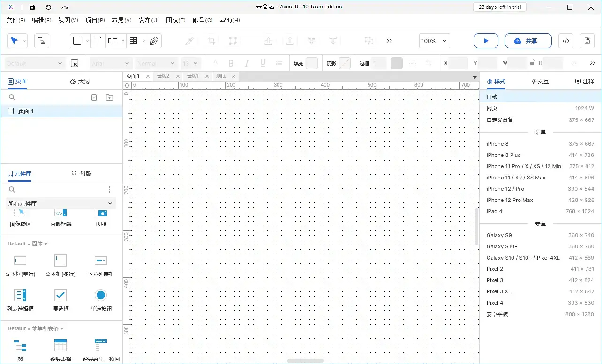
Task: Select the Table tool in the toolbar
Action: coord(134,41)
